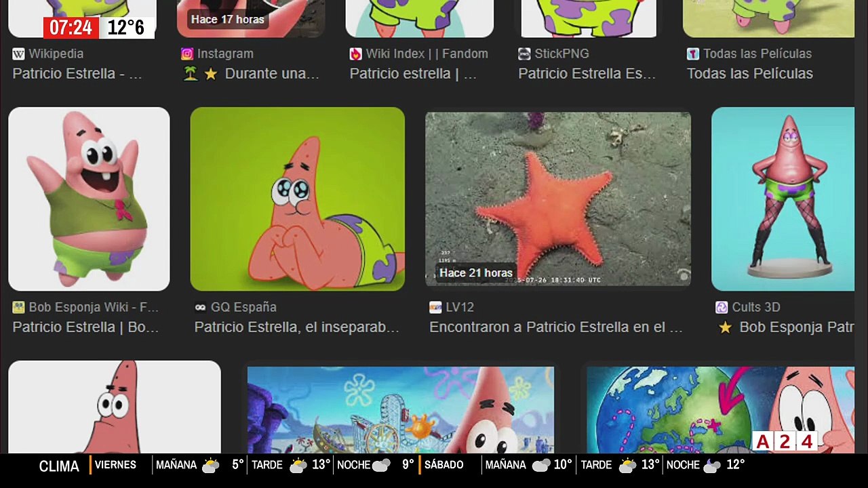
Task: Click Friday's mañana weather icon in the ticker
Action: coord(211,465)
